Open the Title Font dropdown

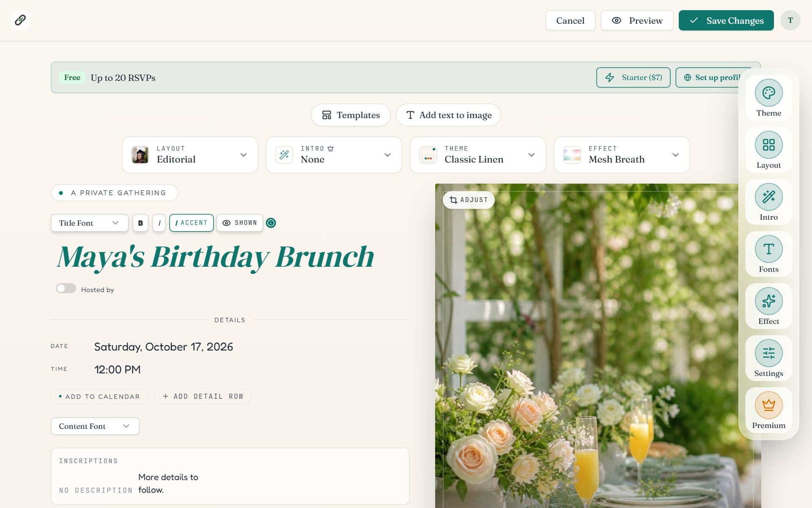coord(90,223)
